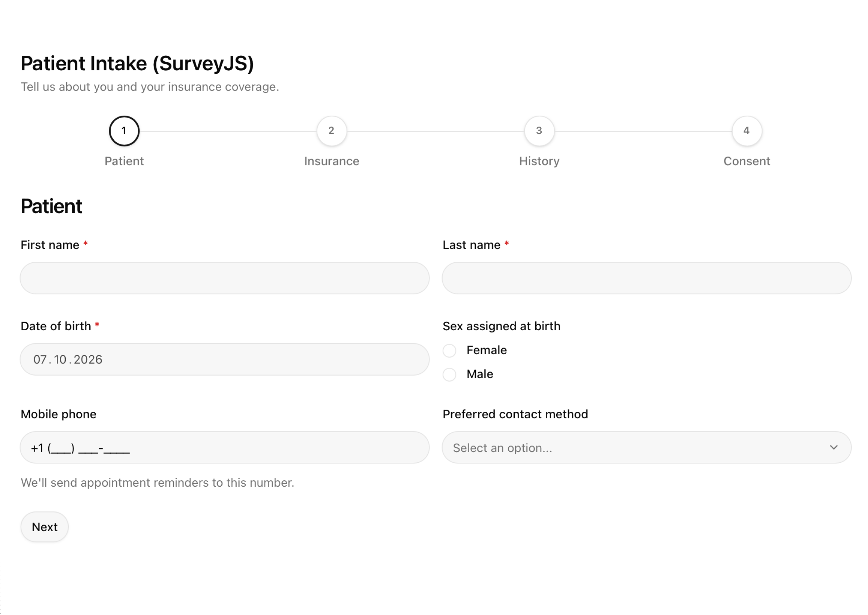Image resolution: width=868 pixels, height=615 pixels.
Task: Open the Date of birth field
Action: point(224,359)
